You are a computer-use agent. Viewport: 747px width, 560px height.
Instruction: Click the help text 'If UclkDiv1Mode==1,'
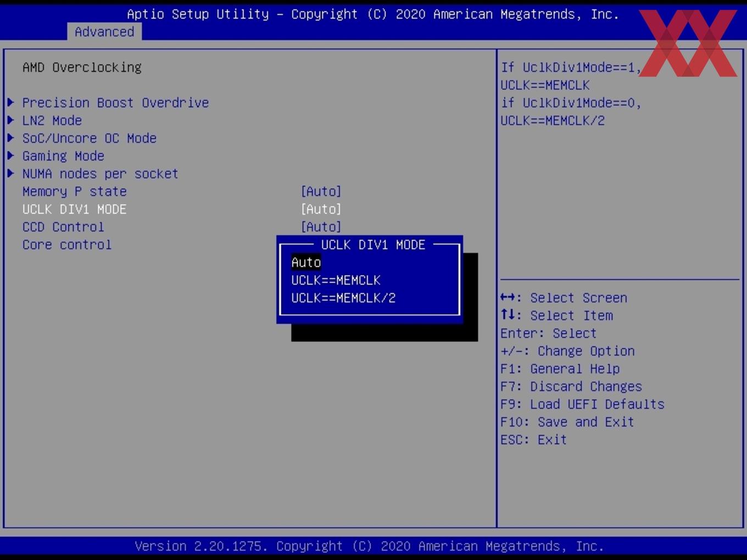coord(571,68)
